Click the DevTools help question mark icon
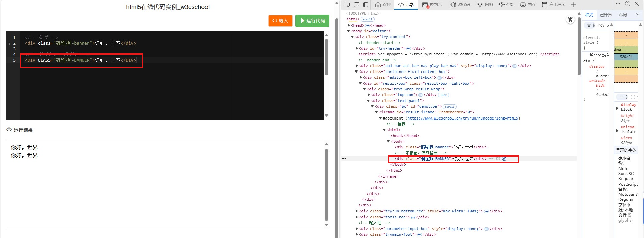 pyautogui.click(x=628, y=4)
